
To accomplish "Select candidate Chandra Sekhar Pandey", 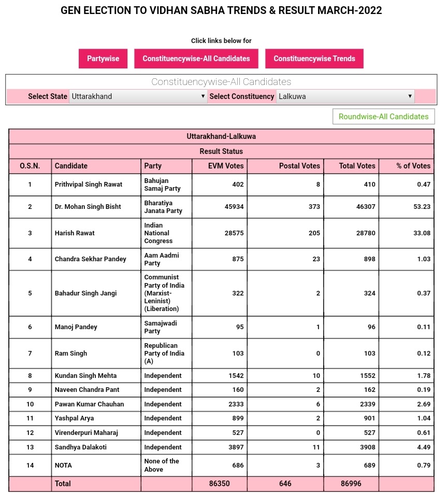I will tap(90, 259).
